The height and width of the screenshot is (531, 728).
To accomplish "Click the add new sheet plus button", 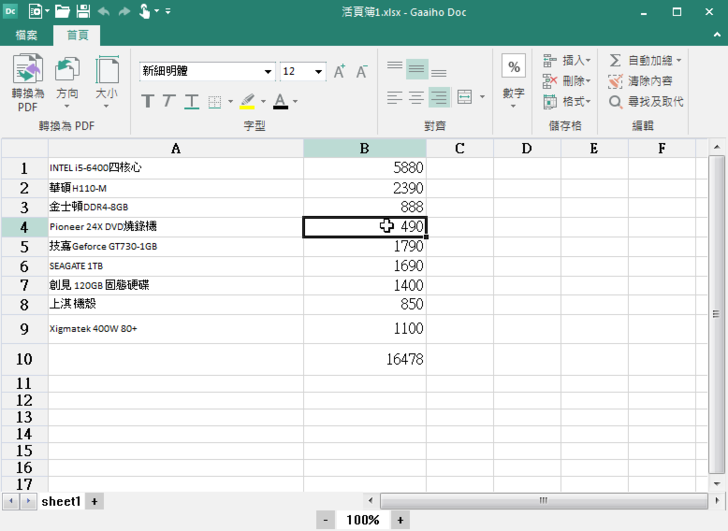I will (x=94, y=501).
